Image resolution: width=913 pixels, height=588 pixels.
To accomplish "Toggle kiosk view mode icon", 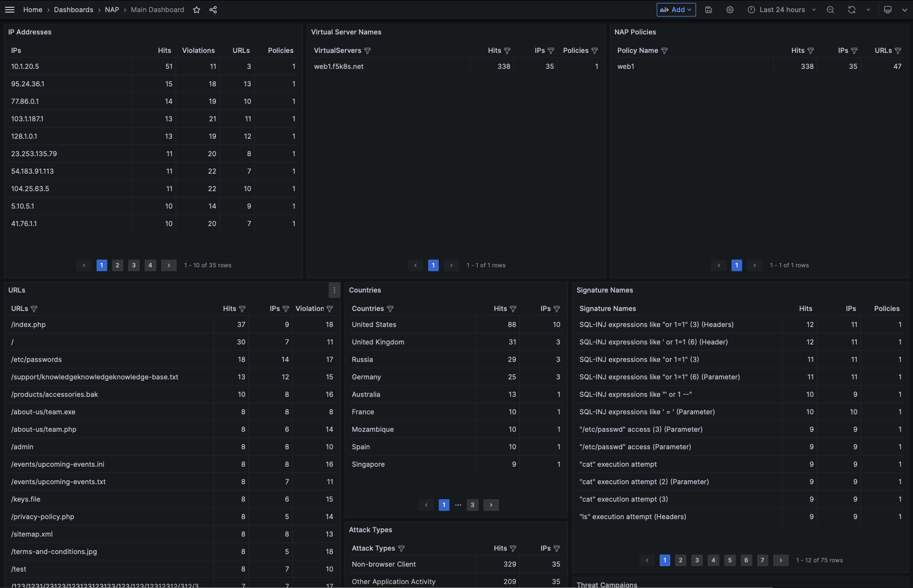I will [x=888, y=10].
